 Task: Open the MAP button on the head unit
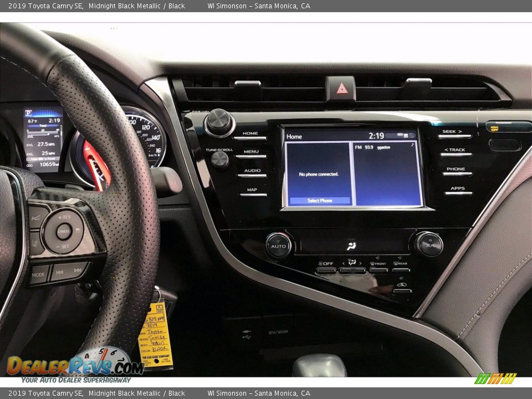click(253, 192)
